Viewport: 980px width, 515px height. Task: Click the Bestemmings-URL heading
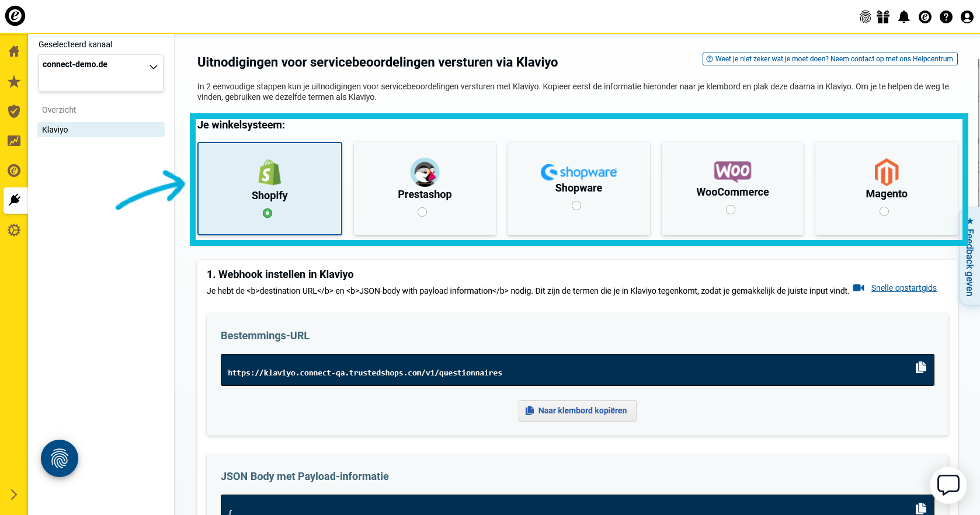tap(265, 336)
